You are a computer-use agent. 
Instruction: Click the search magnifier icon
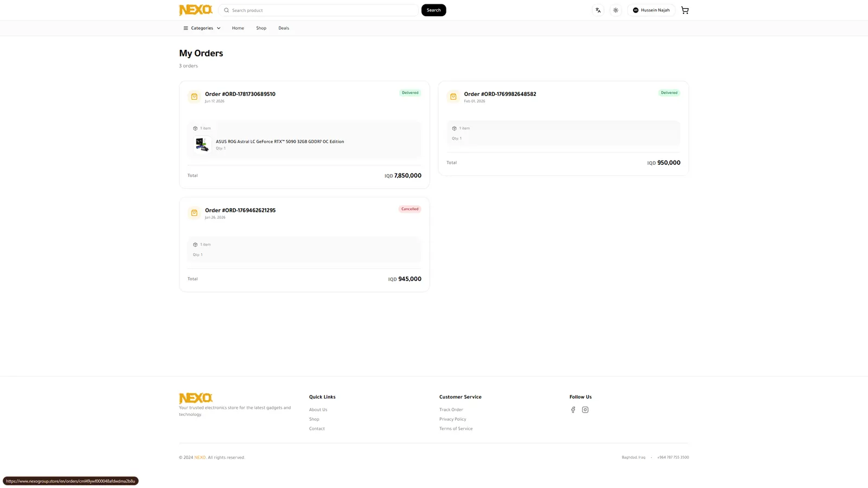(226, 10)
